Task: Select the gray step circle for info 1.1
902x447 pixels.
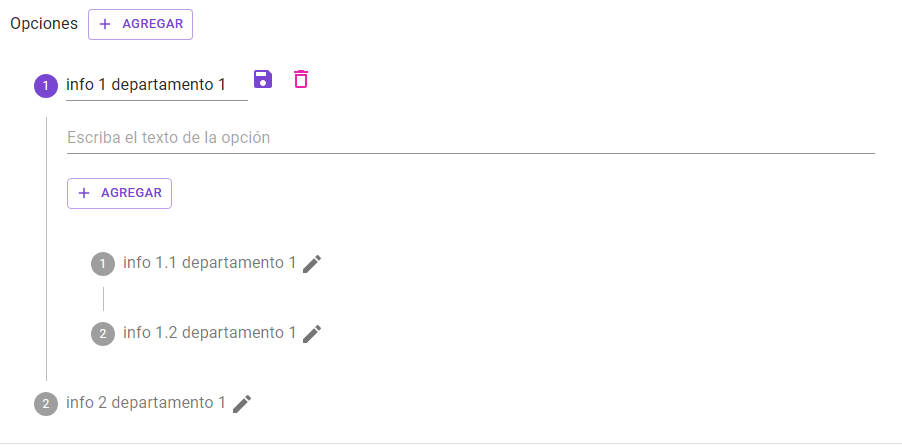Action: [103, 264]
